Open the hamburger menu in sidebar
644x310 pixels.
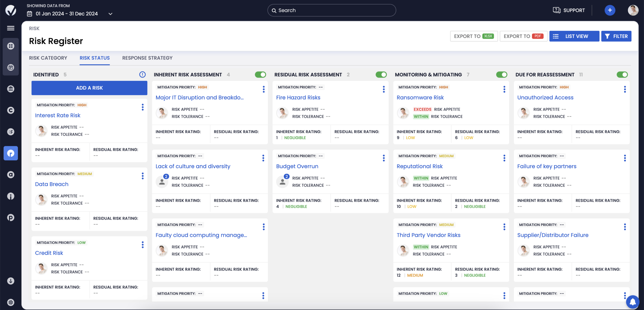11,28
